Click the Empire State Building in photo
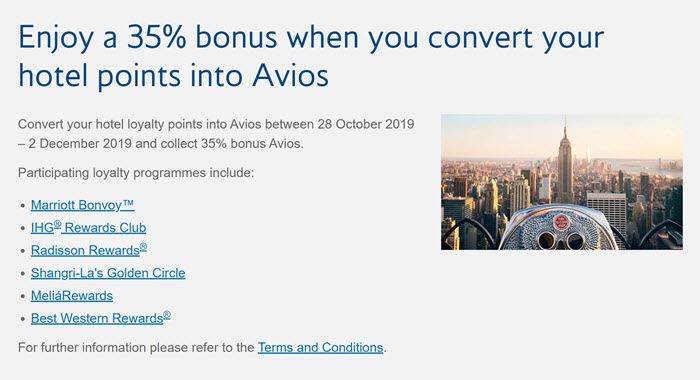Viewport: 700px width, 380px height. click(565, 163)
